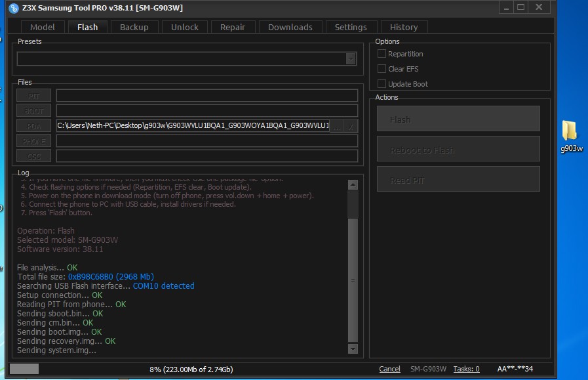Click 'Reading PIT from phone... OK' log line
This screenshot has height=380, width=588.
coord(71,305)
